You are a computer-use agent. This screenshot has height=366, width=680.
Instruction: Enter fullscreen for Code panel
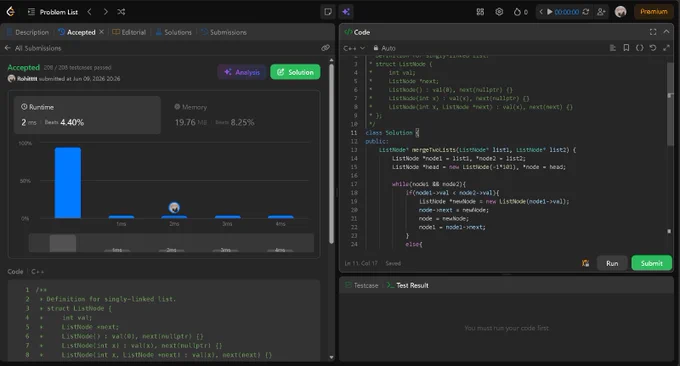[653, 32]
